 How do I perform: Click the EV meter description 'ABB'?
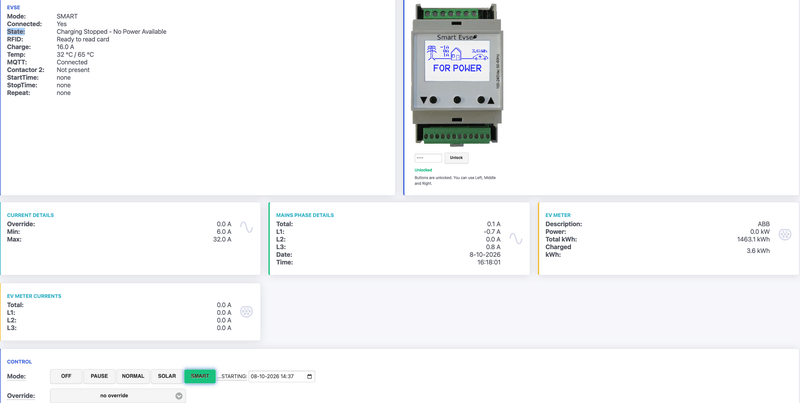coord(764,224)
